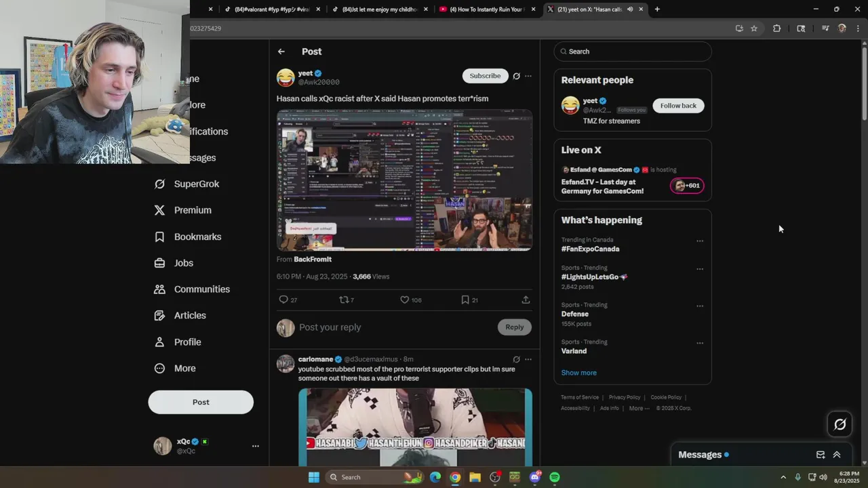Open options for Varland trend

(700, 343)
